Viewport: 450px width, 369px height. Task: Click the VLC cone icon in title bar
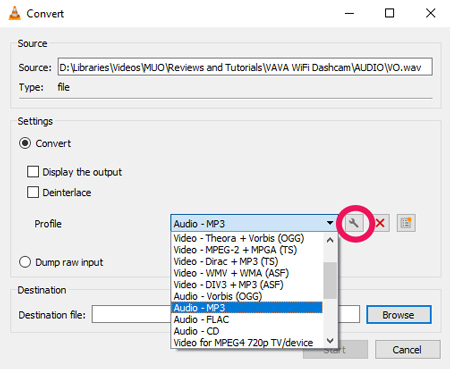point(14,13)
